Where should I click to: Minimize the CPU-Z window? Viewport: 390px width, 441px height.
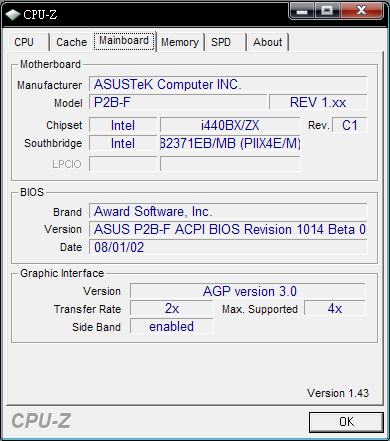click(x=302, y=11)
